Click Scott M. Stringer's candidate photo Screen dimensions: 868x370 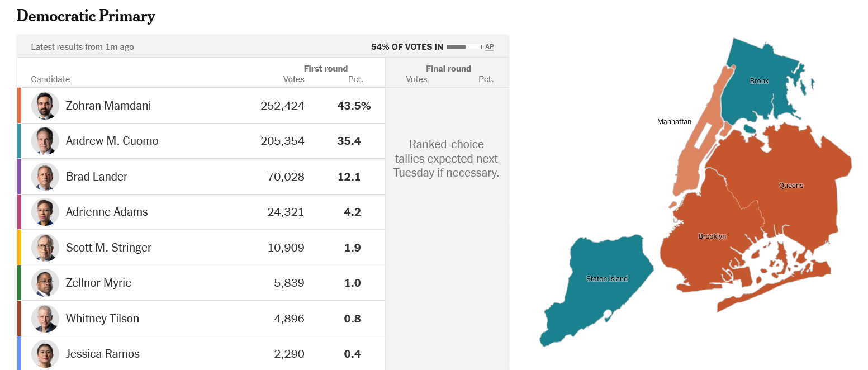45,248
